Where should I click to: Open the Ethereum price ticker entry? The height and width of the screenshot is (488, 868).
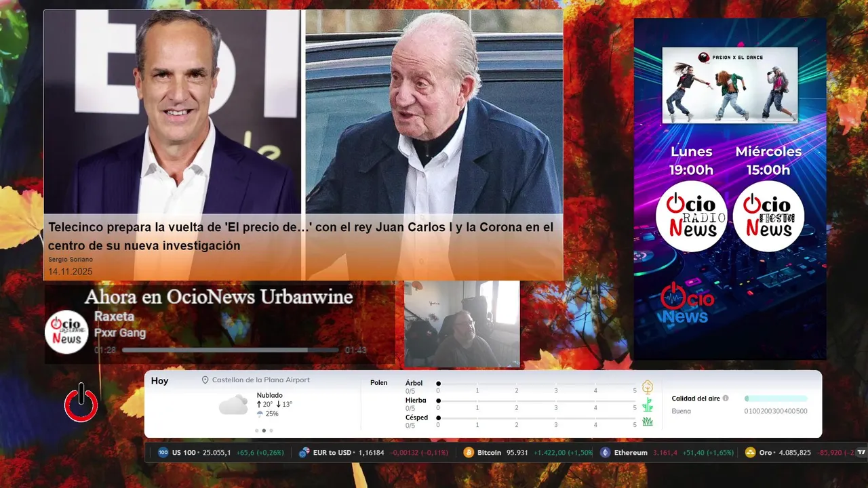coord(667,453)
